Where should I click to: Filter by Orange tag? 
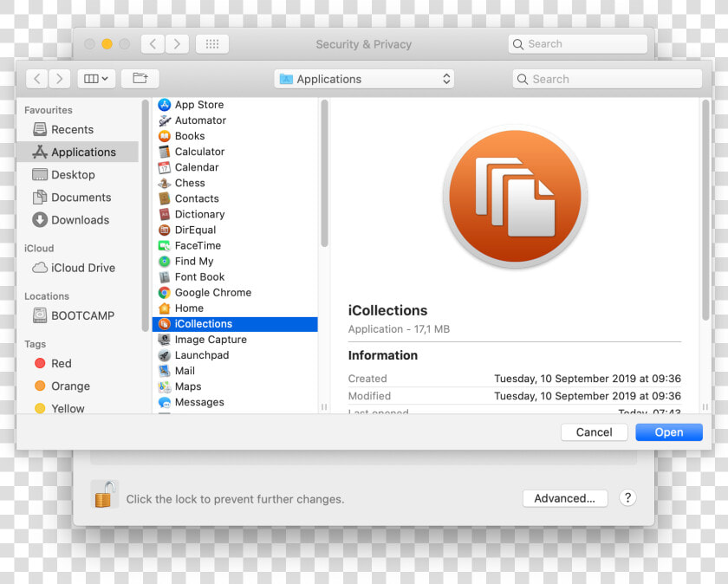pyautogui.click(x=77, y=386)
